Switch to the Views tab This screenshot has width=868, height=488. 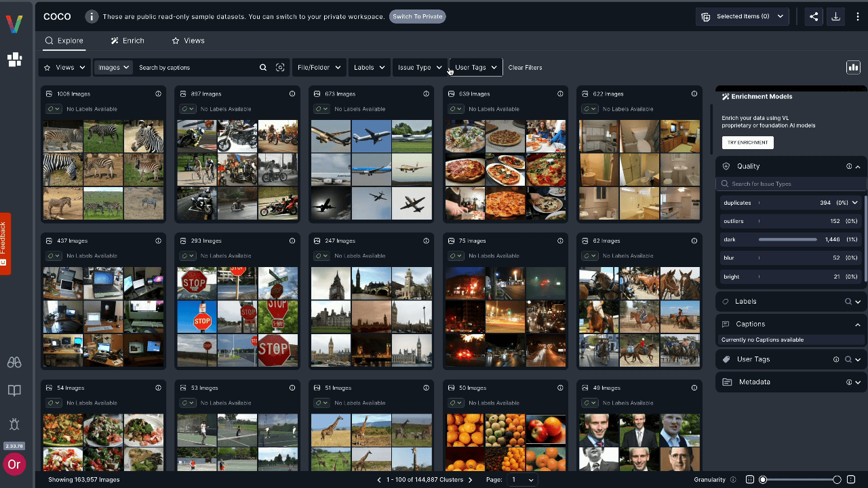(x=188, y=41)
